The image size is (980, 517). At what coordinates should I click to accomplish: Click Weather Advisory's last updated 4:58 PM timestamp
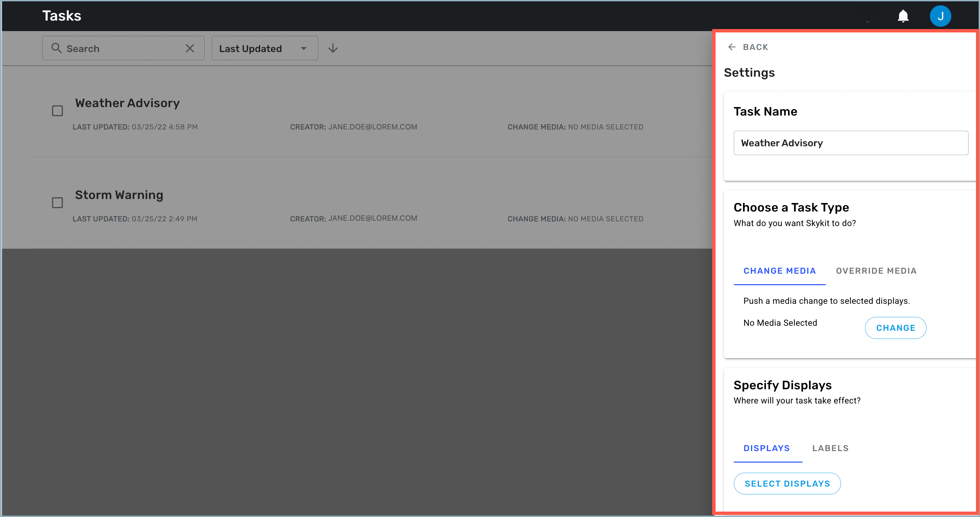point(165,127)
